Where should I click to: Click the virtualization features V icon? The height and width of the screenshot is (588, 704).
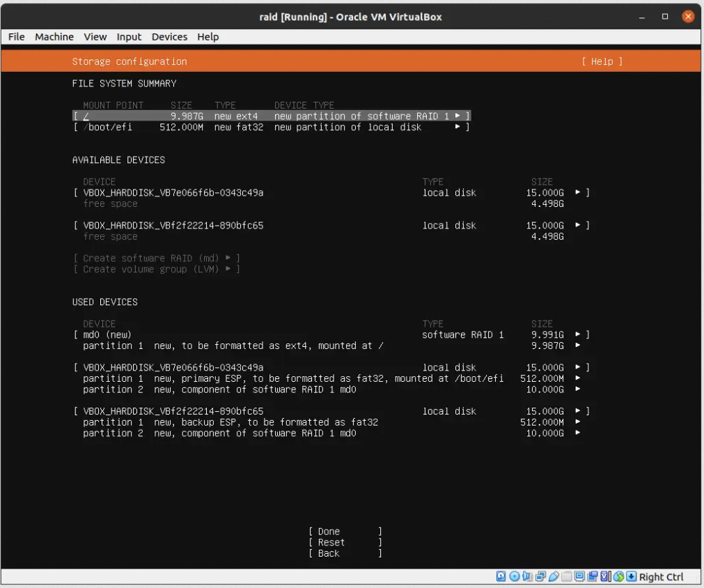(x=606, y=576)
